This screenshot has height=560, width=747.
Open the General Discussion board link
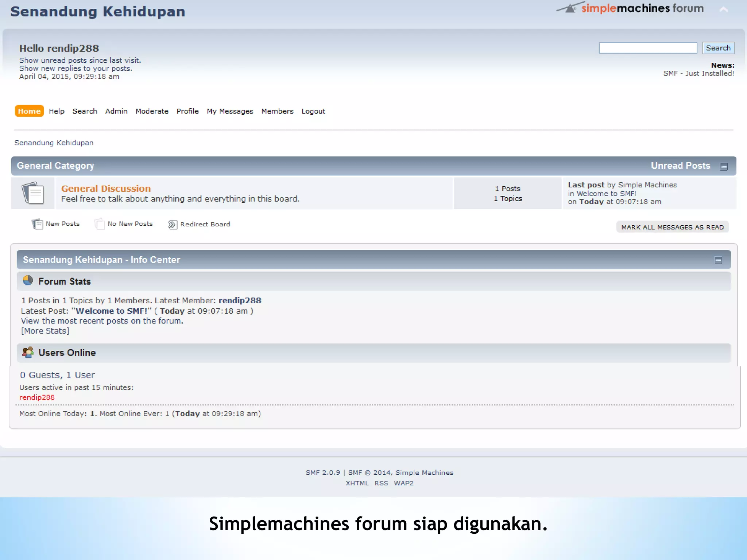pyautogui.click(x=106, y=188)
